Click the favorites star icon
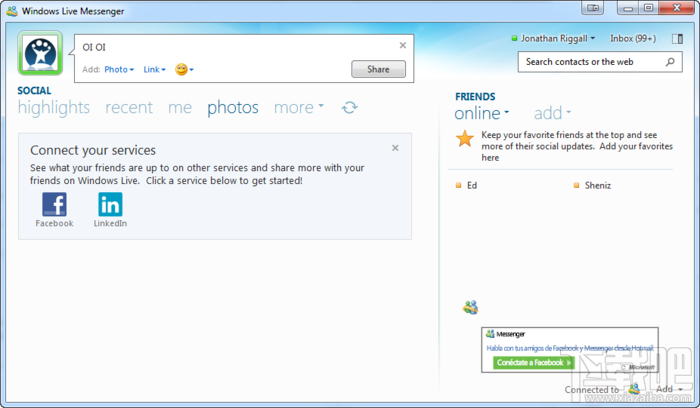The image size is (700, 408). coord(465,138)
